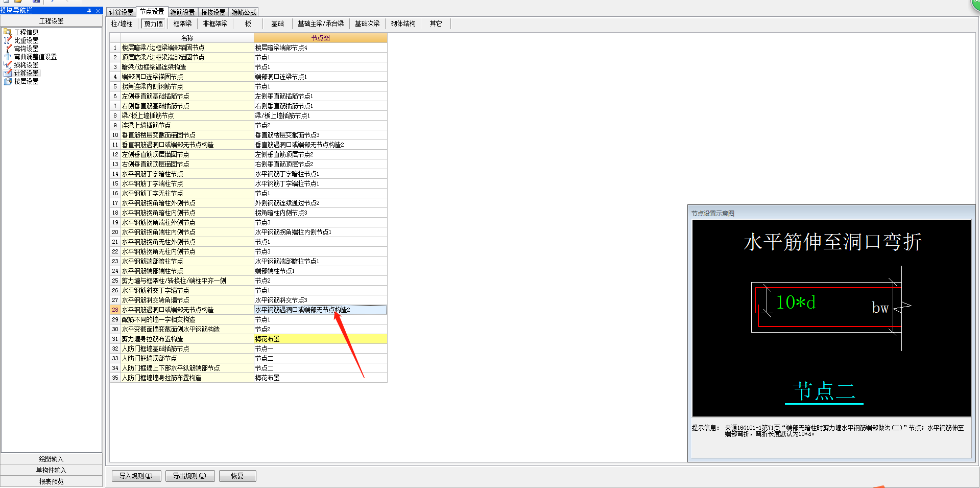The height and width of the screenshot is (488, 980).
Task: Select row 垂直筋楼层变截面锚固节点
Action: 187,135
